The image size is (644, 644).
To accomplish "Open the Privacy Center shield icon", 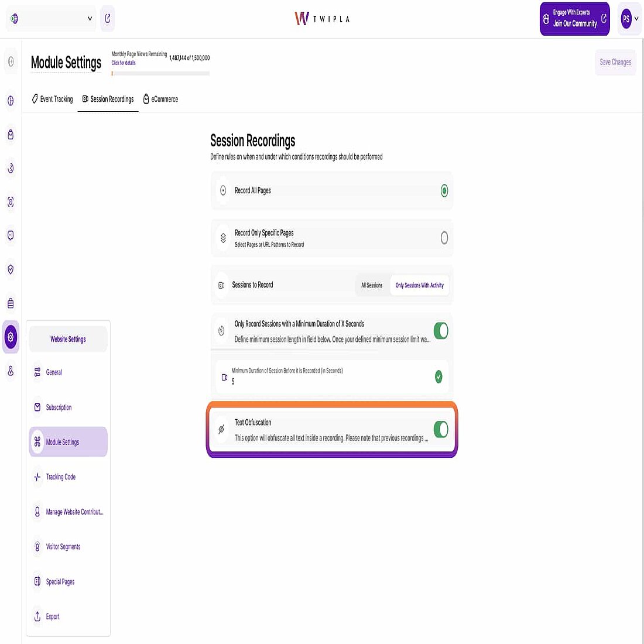I will (11, 269).
